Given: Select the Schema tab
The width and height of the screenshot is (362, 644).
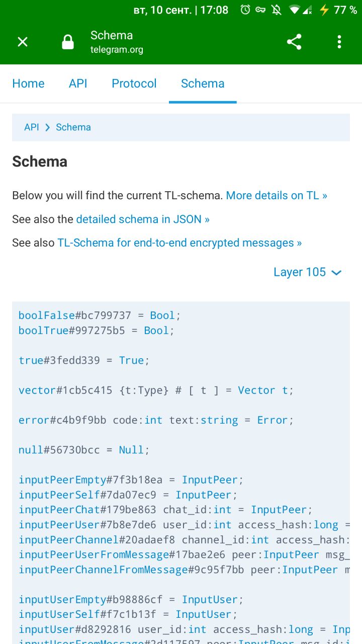Looking at the screenshot, I should coord(203,84).
